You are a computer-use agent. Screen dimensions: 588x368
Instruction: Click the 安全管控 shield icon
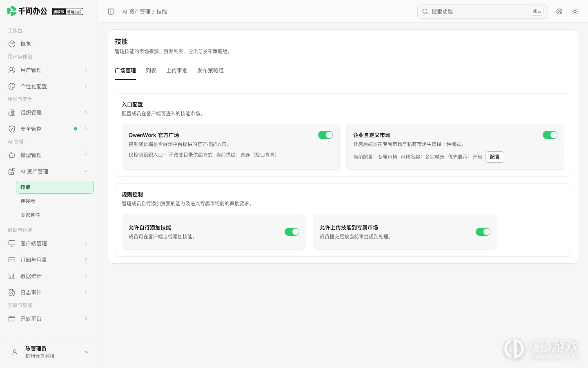click(12, 129)
